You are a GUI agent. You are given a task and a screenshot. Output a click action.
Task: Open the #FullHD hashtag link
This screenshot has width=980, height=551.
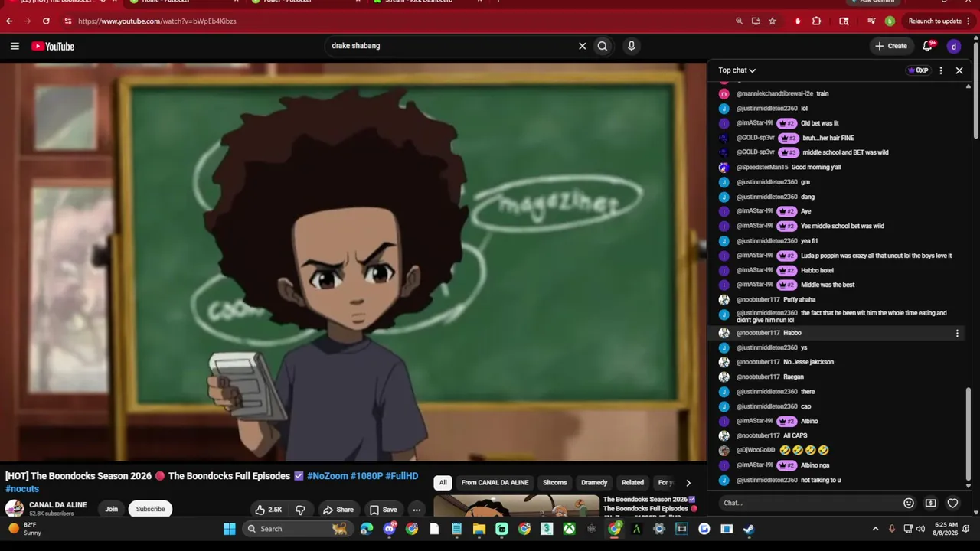[x=402, y=476]
